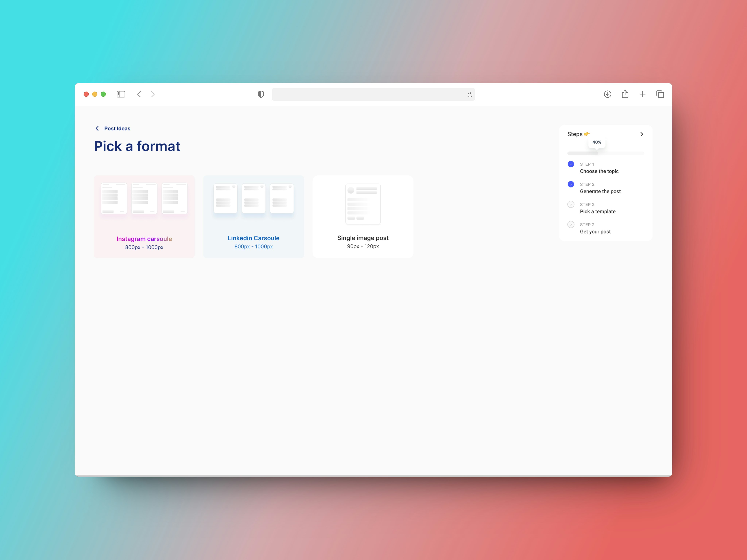Open a new tab with plus icon
This screenshot has height=560, width=747.
643,94
